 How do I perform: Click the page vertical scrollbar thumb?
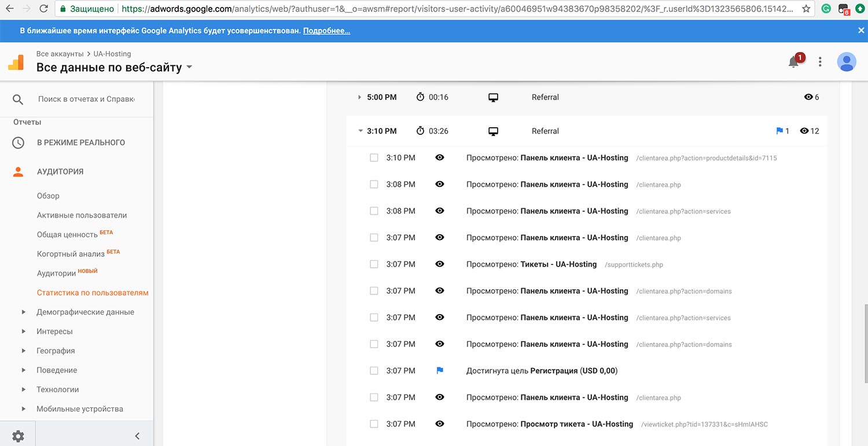pyautogui.click(x=865, y=343)
